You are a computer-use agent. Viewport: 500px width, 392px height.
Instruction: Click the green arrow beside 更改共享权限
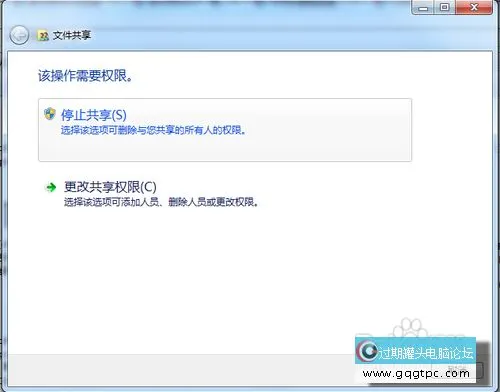(x=51, y=187)
